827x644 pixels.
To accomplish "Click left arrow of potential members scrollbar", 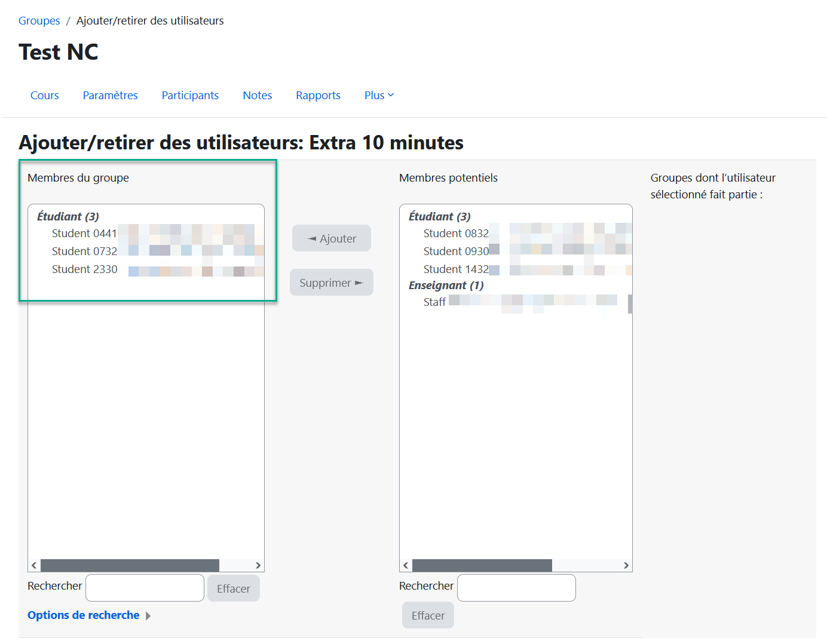I will click(x=406, y=565).
